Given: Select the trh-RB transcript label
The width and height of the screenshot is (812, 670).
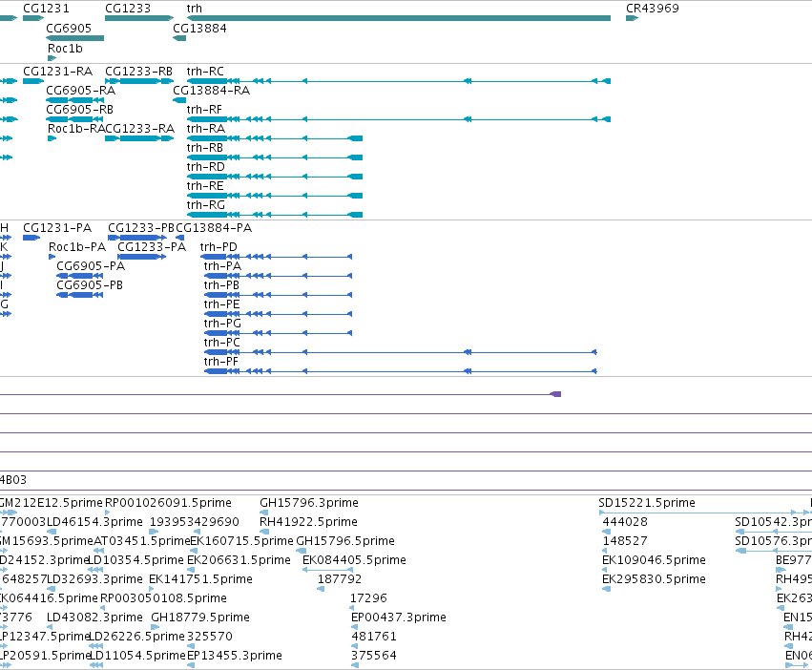Looking at the screenshot, I should click(x=205, y=148).
